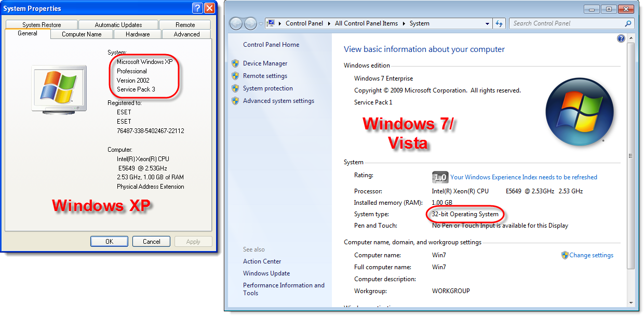This screenshot has width=644, height=316.
Task: Click the shield icon beside Remote settings
Action: click(x=235, y=76)
